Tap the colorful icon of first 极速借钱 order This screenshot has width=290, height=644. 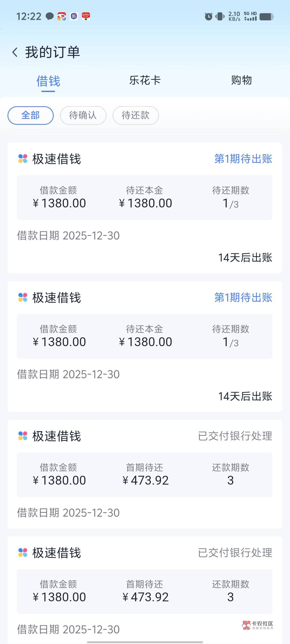23,159
